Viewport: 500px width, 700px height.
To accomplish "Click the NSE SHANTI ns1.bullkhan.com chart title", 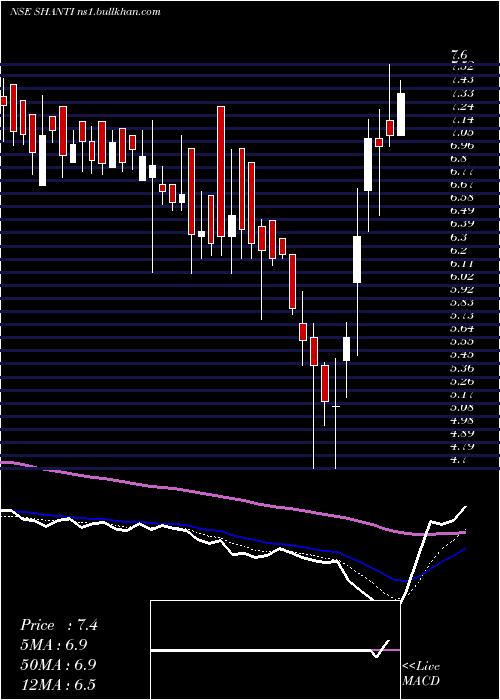I will point(85,12).
